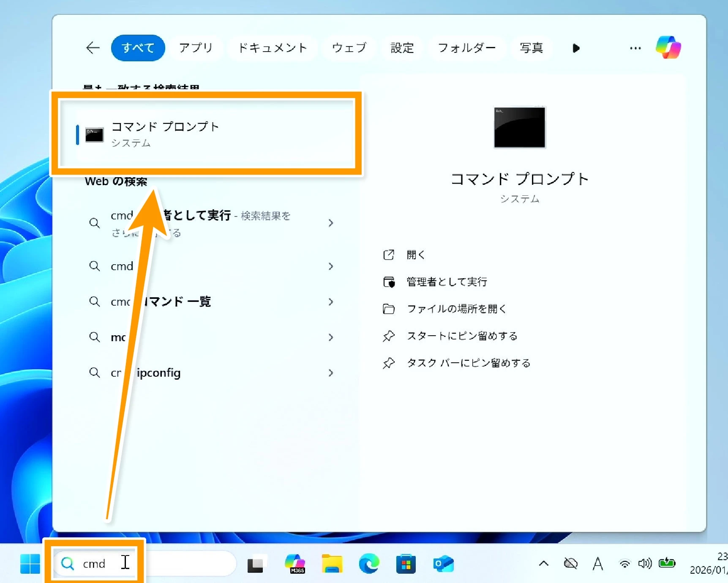The image size is (728, 583).
Task: Open the volume control in system tray
Action: pyautogui.click(x=645, y=564)
